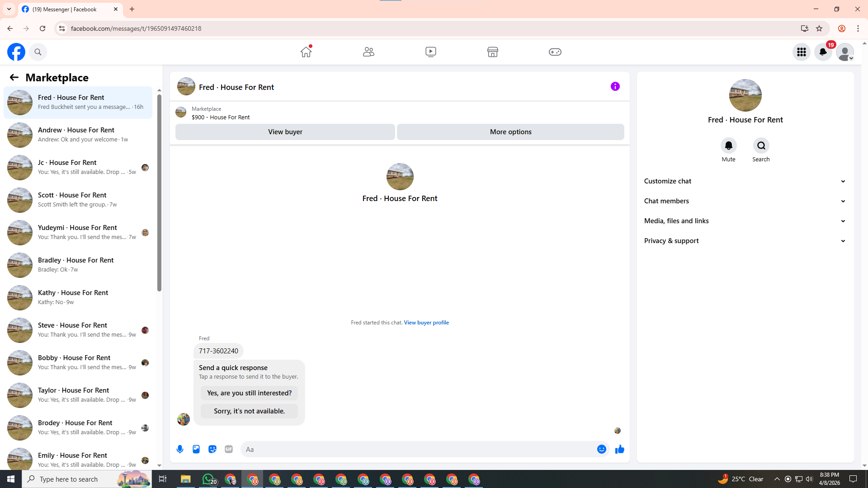868x488 pixels.
Task: Click the voice clip microphone icon
Action: [x=180, y=449]
